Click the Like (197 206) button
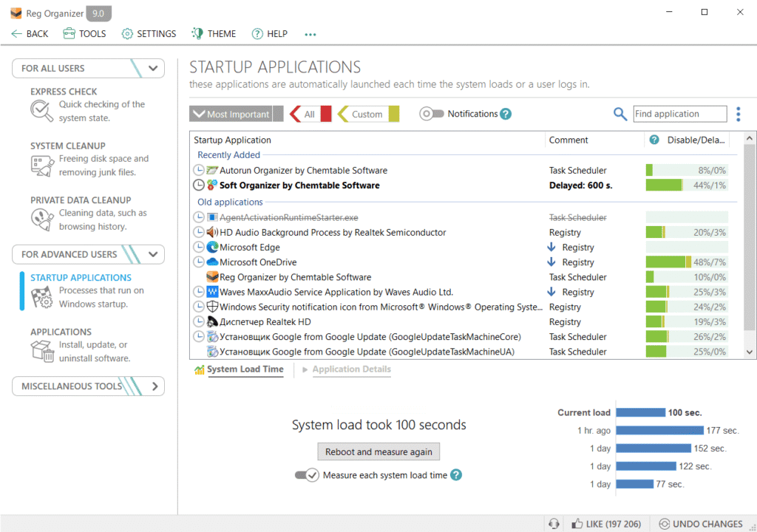757x532 pixels. pyautogui.click(x=606, y=524)
